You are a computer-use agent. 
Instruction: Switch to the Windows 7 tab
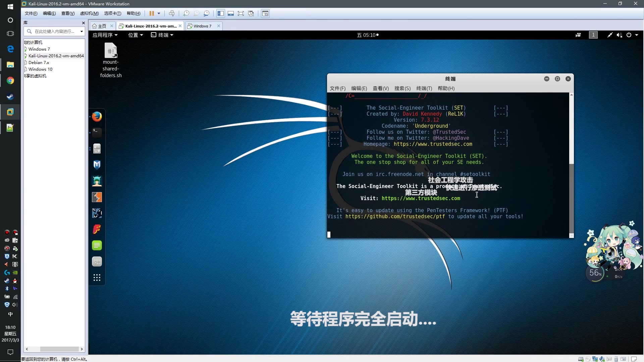tap(202, 26)
